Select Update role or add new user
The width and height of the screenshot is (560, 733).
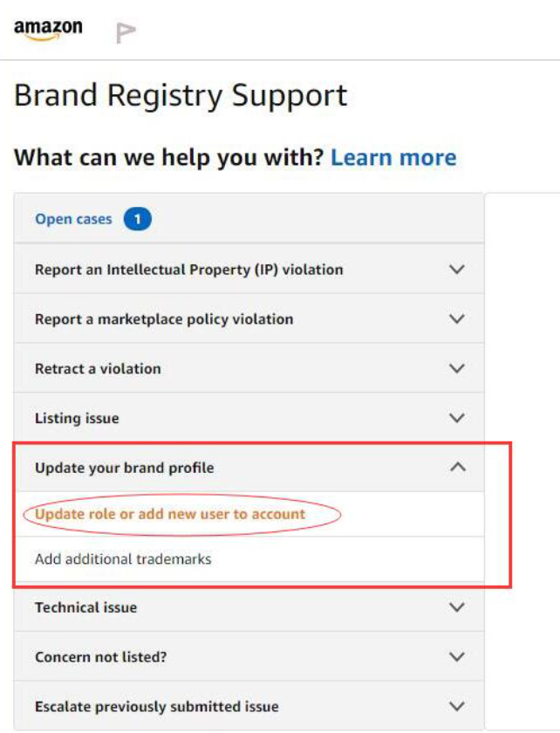pyautogui.click(x=170, y=514)
